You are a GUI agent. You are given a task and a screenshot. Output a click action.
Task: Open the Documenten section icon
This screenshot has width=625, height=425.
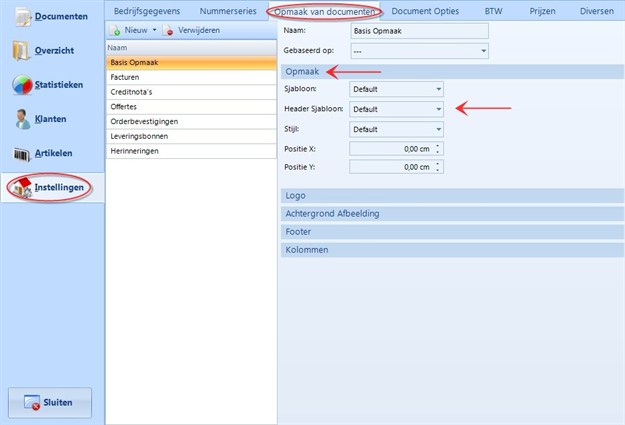click(23, 17)
